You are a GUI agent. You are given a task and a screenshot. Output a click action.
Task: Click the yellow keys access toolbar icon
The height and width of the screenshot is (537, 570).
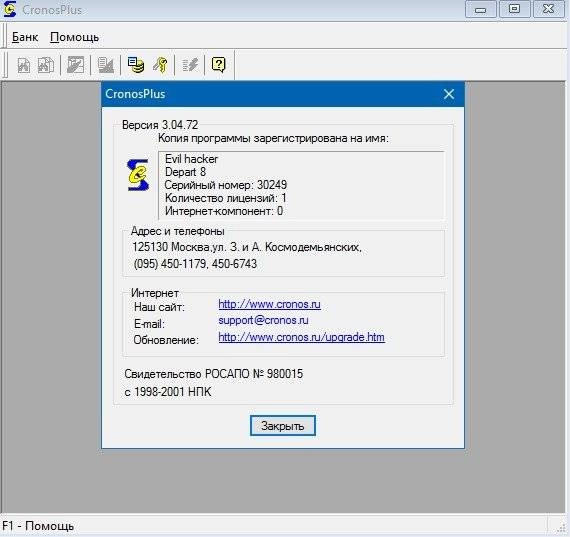coord(160,65)
